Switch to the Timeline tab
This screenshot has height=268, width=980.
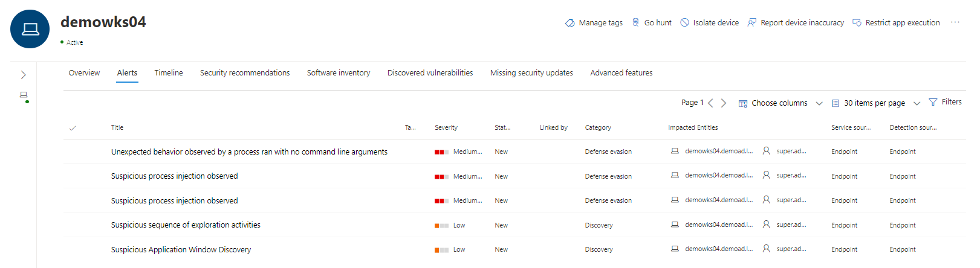[x=168, y=73]
